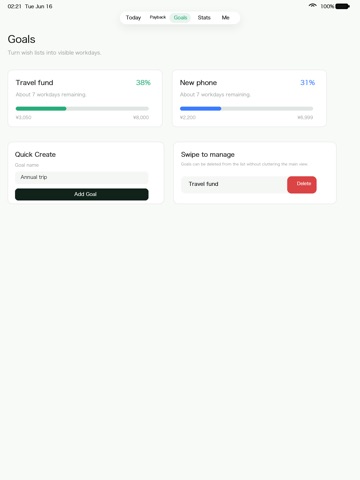Click the ¥6,999 target amount
This screenshot has width=360, height=480.
pyautogui.click(x=305, y=117)
